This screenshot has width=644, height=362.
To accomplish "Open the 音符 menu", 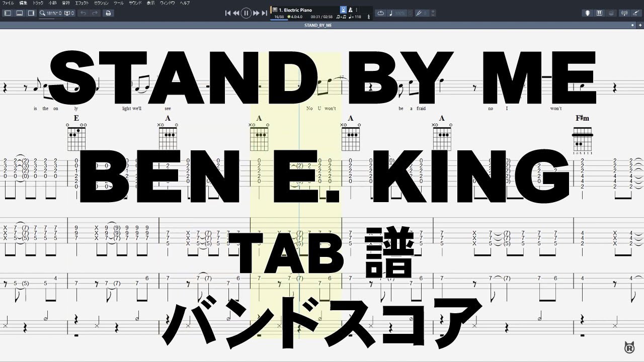I will 66,3.
